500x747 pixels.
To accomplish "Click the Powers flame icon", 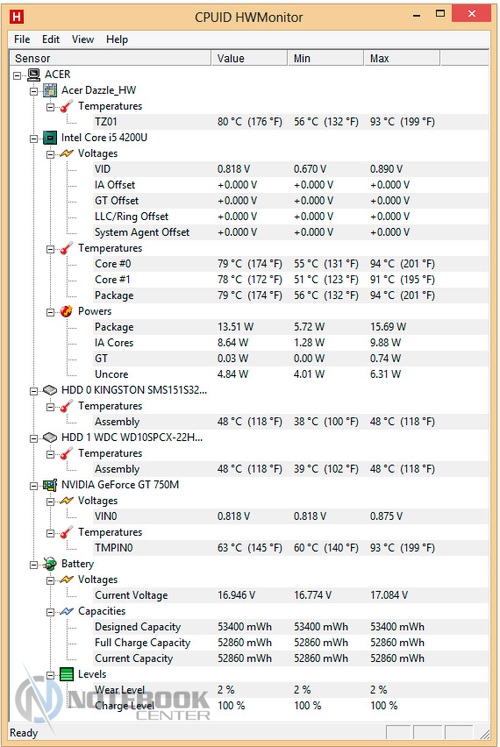I will pyautogui.click(x=66, y=311).
